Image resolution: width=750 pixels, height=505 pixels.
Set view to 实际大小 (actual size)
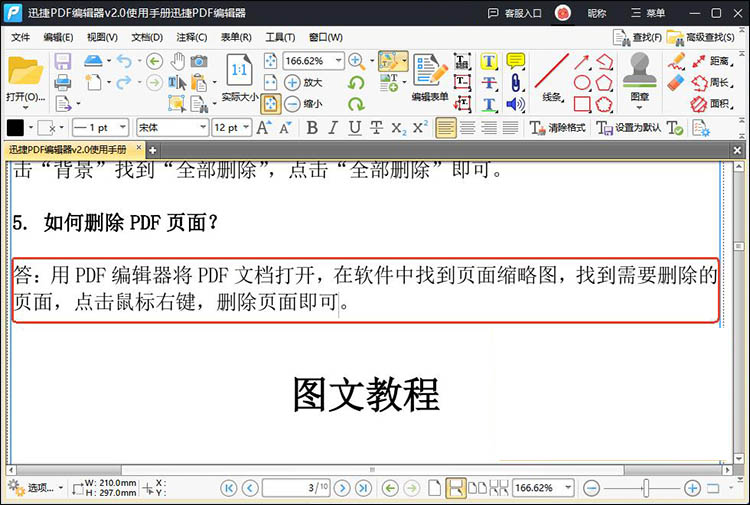pyautogui.click(x=239, y=78)
